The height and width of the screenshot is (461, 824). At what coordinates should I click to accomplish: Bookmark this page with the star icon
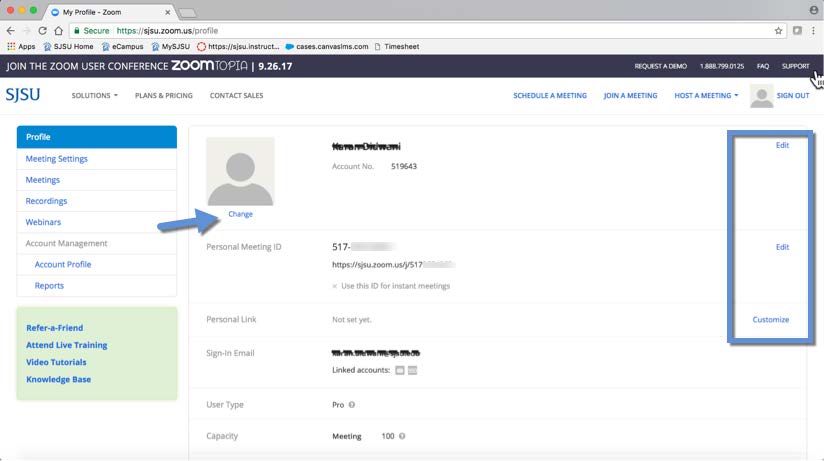click(x=778, y=31)
